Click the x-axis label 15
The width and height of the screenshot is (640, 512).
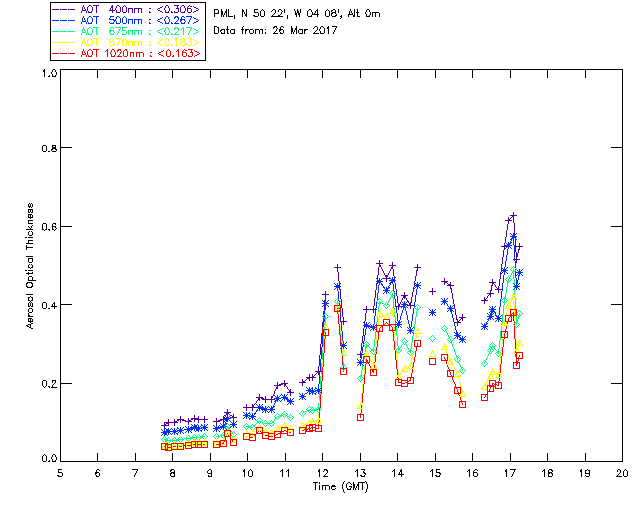[435, 473]
